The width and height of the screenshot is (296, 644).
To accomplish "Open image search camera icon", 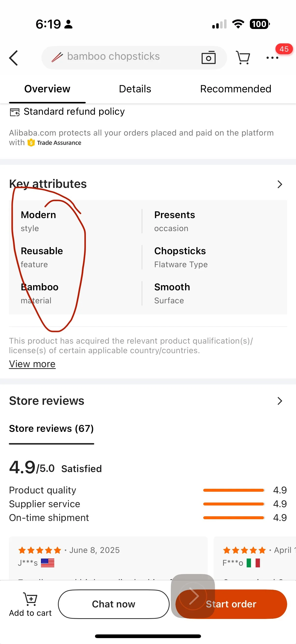I will coord(208,58).
